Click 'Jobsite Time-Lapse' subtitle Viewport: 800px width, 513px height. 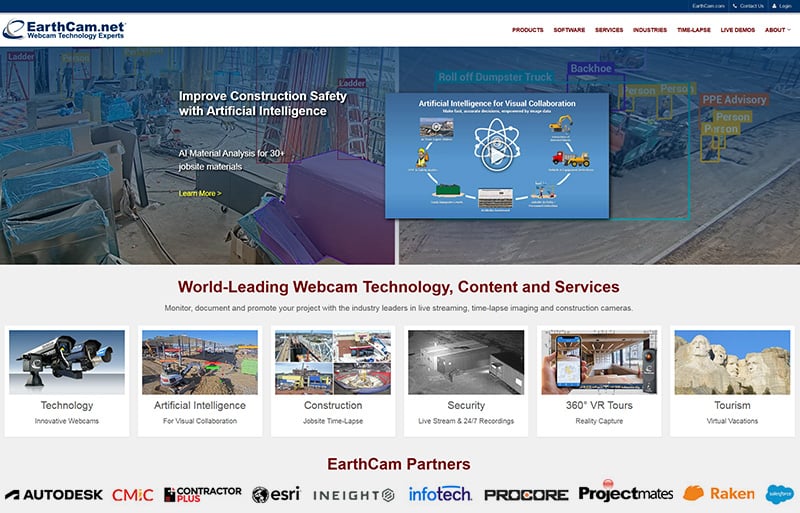coord(333,421)
